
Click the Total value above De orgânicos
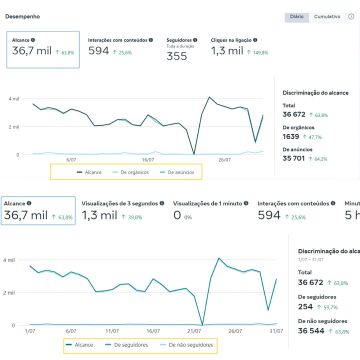tap(294, 114)
